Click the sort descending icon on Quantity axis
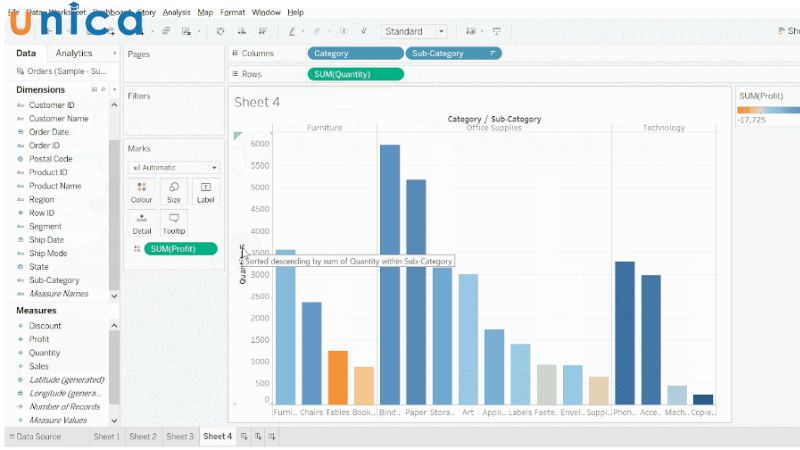 pyautogui.click(x=243, y=255)
